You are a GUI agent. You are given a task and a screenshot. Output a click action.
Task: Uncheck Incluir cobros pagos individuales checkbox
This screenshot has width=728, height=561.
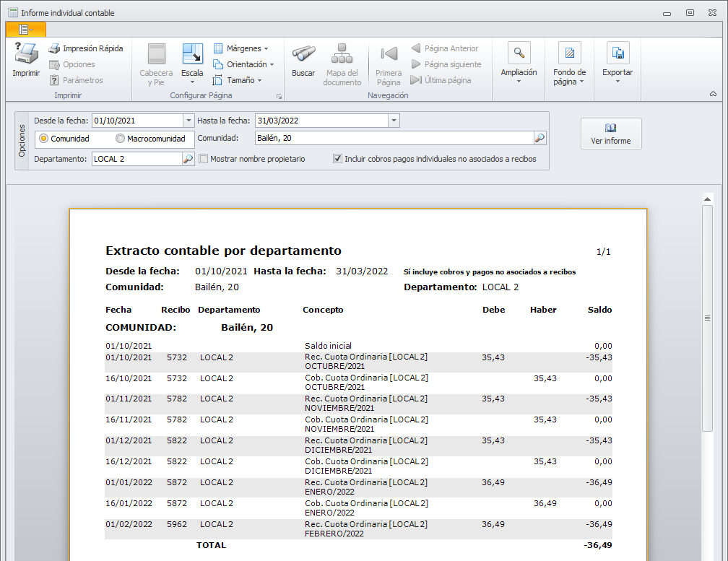337,159
